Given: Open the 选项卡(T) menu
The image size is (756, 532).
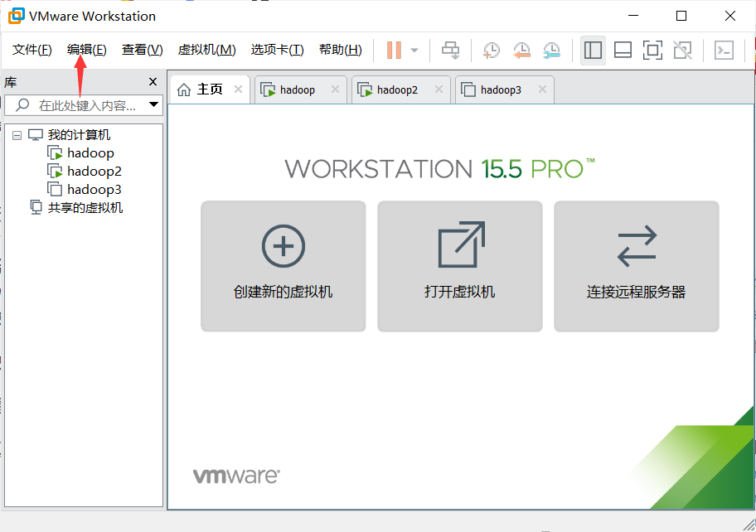Looking at the screenshot, I should tap(277, 50).
